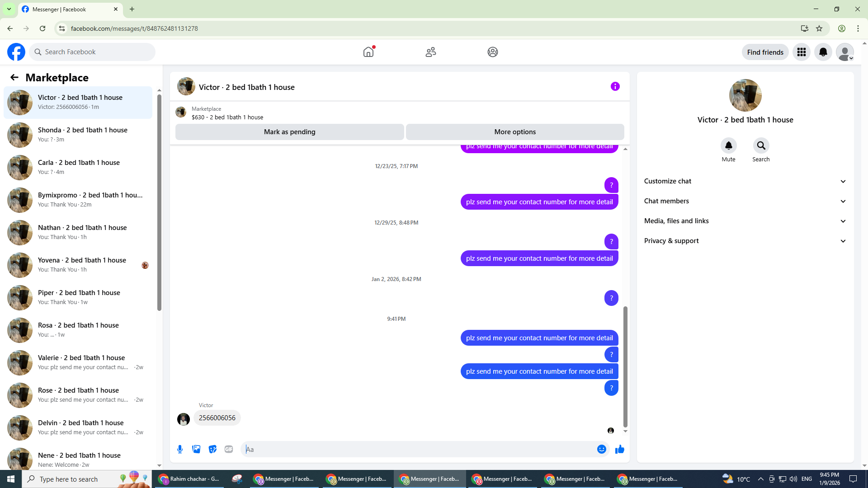The image size is (868, 488).
Task: Mute the conversation with Victor
Action: click(x=728, y=146)
